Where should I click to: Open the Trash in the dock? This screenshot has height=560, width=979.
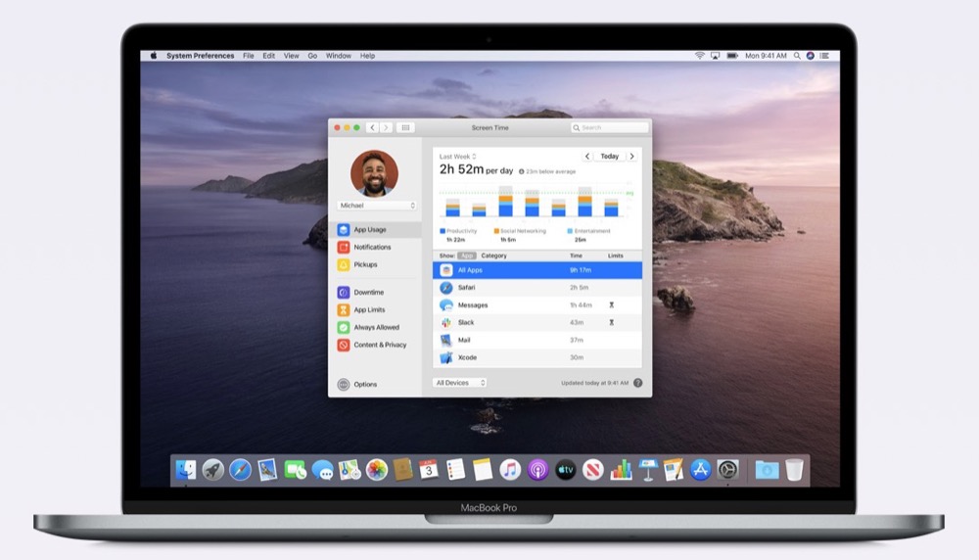(794, 470)
